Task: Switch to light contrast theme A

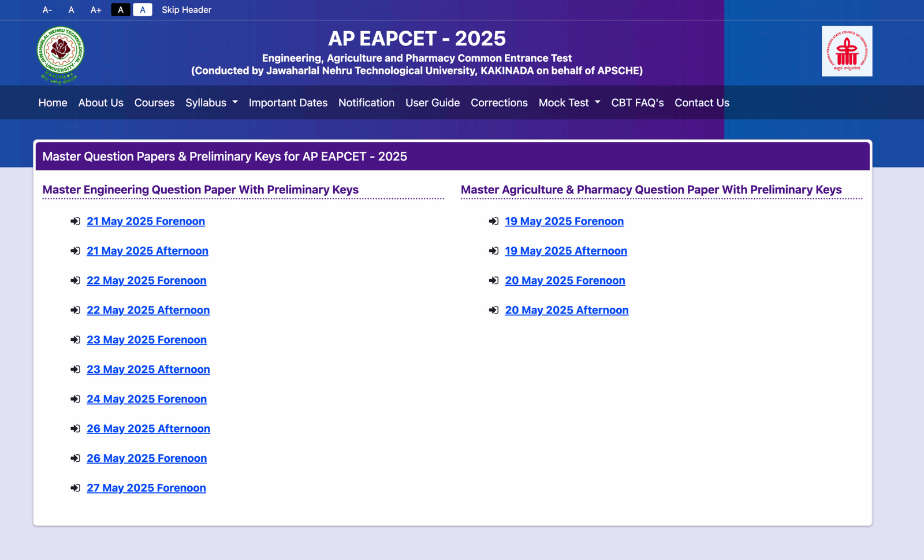Action: (143, 10)
